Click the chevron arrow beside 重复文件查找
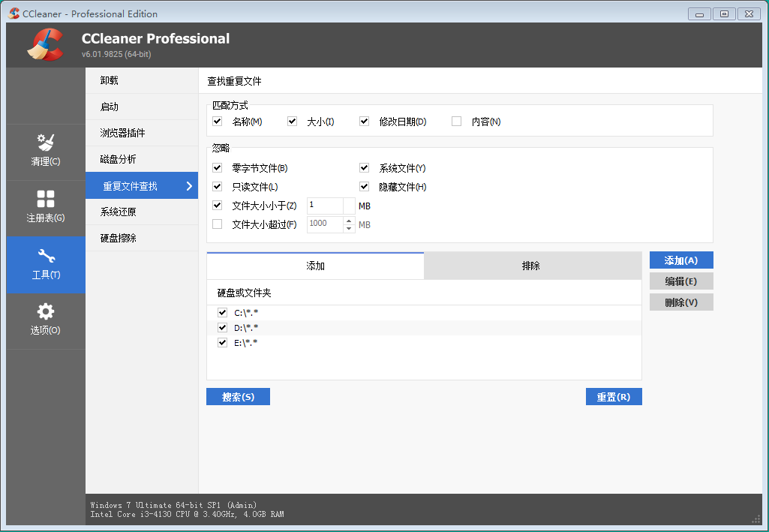The width and height of the screenshot is (769, 532). (189, 186)
